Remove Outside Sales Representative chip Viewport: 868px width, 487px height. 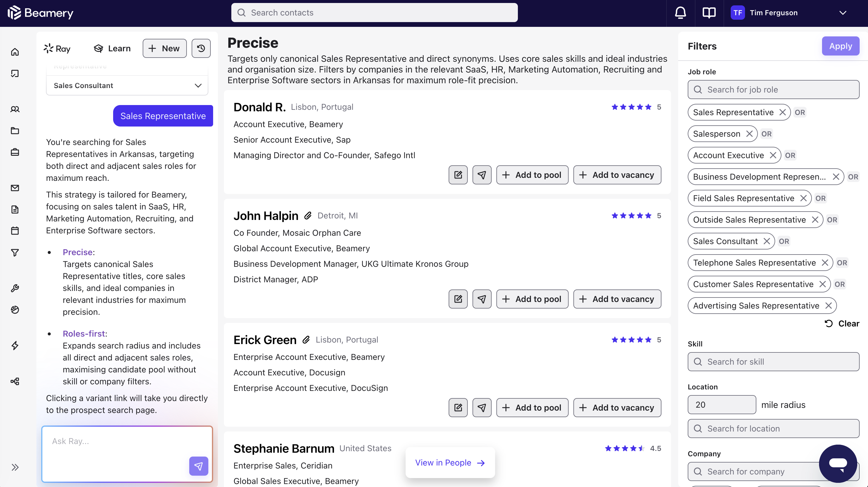pos(815,220)
